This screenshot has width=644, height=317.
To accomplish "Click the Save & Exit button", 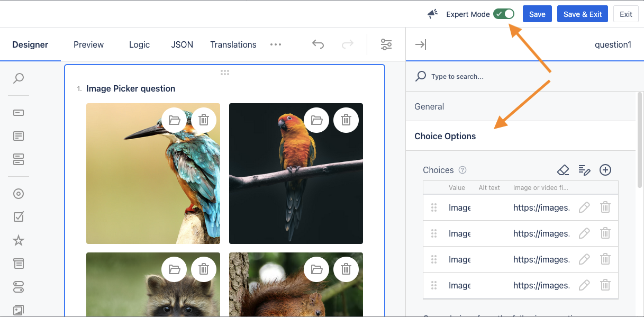I will (582, 14).
